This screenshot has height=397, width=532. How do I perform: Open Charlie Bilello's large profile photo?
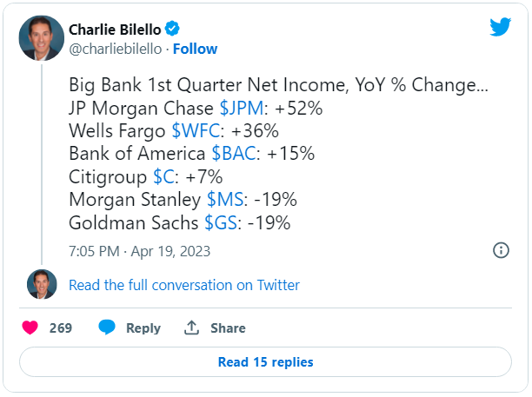[x=42, y=38]
